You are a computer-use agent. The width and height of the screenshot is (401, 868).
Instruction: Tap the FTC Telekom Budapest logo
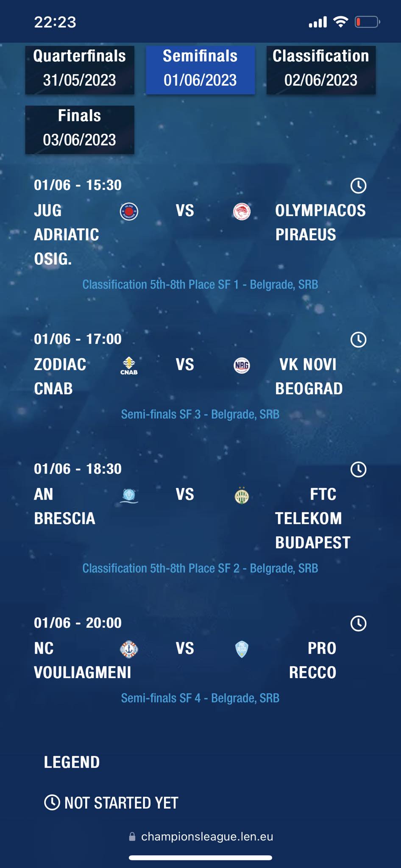pos(242,495)
